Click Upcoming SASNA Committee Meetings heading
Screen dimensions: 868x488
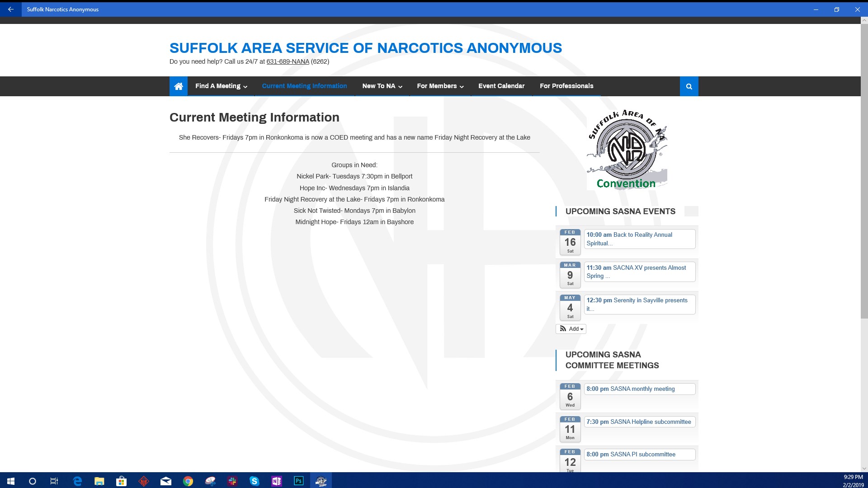[612, 360]
